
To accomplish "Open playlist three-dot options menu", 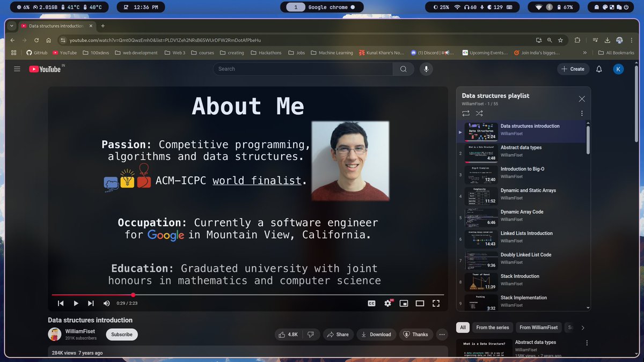I will (582, 113).
